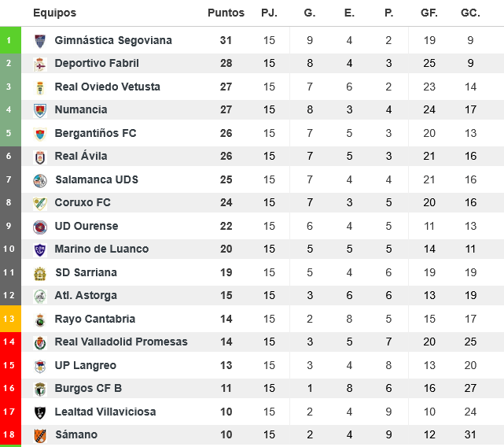Open the Real Ávila team page
This screenshot has height=447, width=504.
click(81, 157)
